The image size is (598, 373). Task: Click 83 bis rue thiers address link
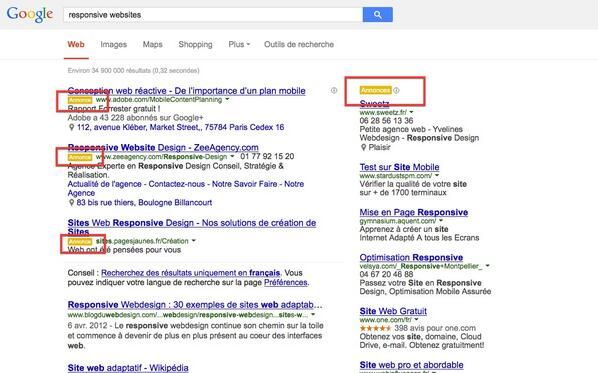point(144,203)
